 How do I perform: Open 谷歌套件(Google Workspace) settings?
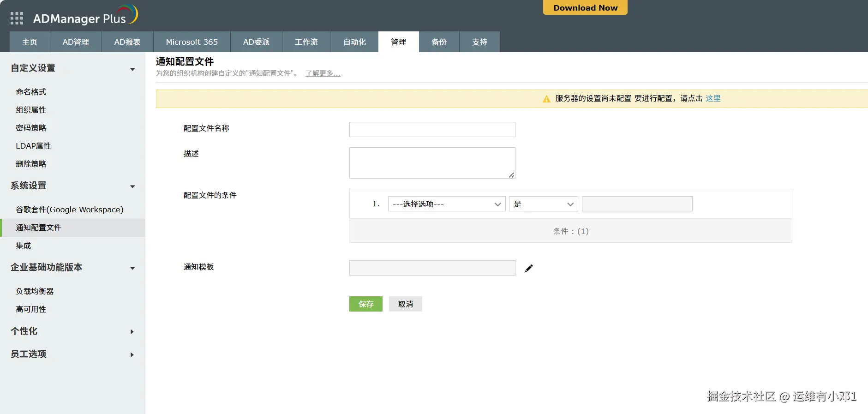click(70, 210)
